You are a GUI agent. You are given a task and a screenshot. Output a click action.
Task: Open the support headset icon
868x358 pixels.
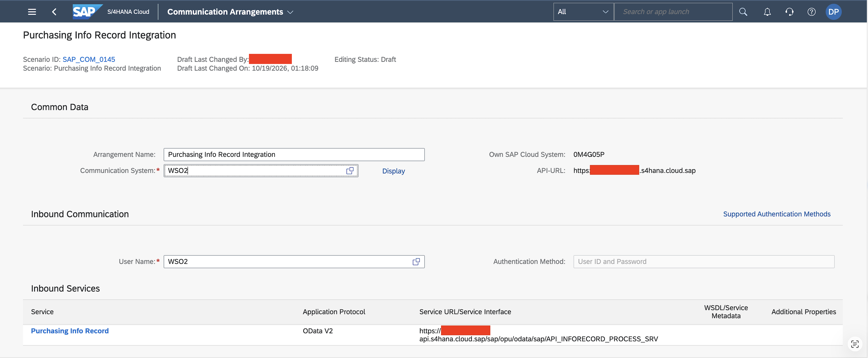[x=789, y=12]
